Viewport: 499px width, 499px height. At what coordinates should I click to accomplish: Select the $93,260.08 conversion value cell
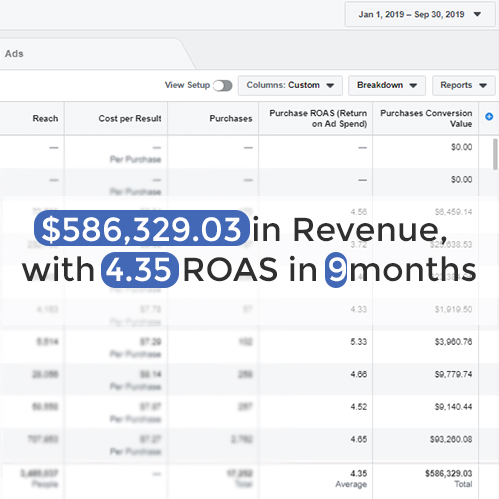(451, 439)
